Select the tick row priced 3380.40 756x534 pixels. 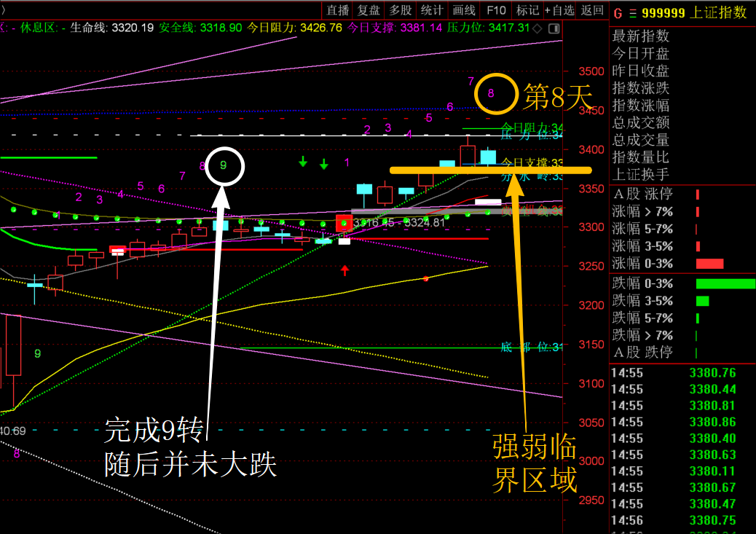tap(682, 439)
